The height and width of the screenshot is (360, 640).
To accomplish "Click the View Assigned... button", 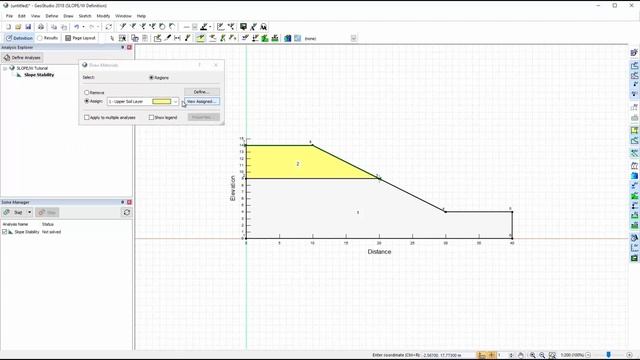I will pyautogui.click(x=202, y=101).
